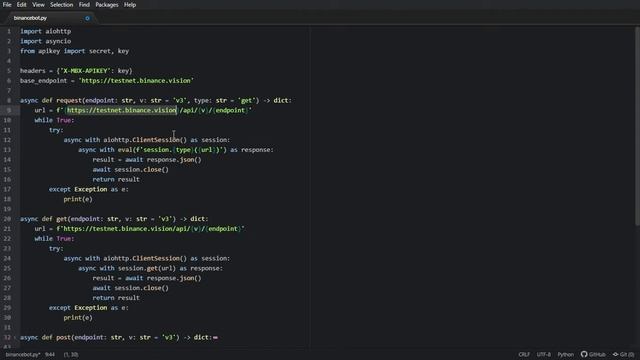The width and height of the screenshot is (640, 360).
Task: Click the vertical scrollbar thumb in editor
Action: coord(637,126)
